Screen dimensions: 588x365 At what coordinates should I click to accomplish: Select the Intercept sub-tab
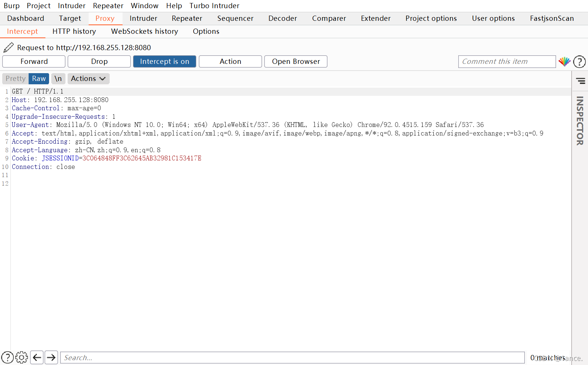22,32
